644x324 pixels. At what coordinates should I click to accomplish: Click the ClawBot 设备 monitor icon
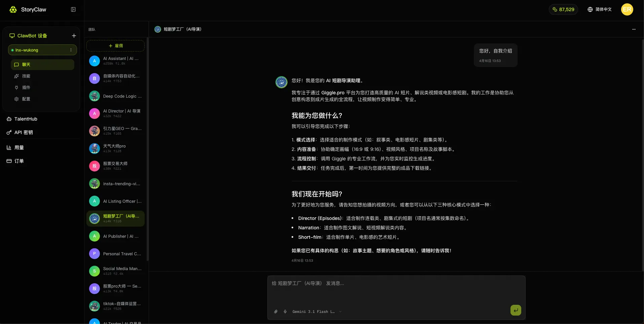[12, 36]
